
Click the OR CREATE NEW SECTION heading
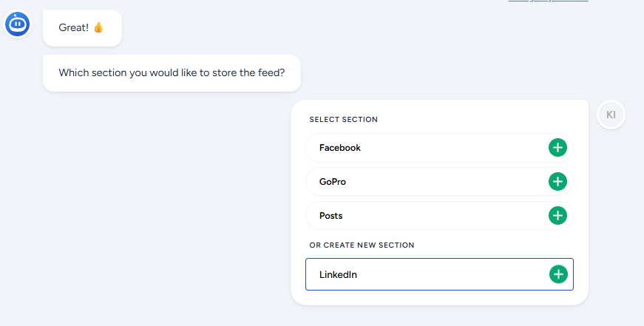click(x=362, y=245)
